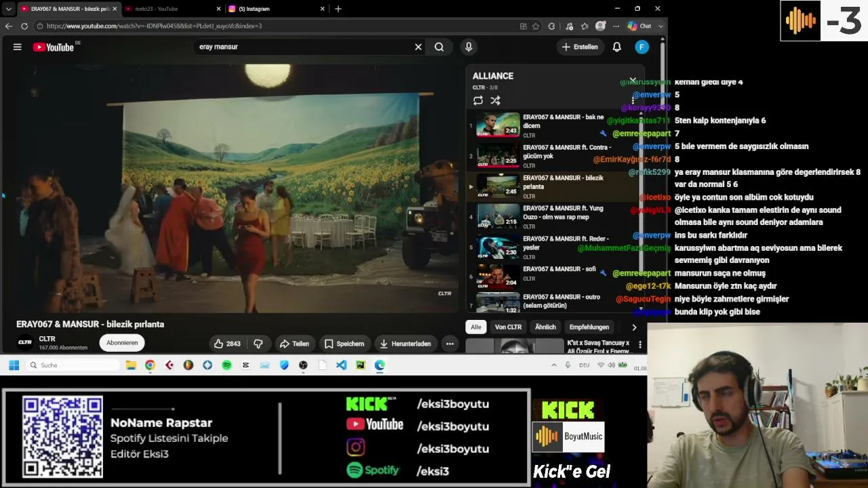
Task: Open the ALLIANCE playlist options menu
Action: (x=633, y=100)
